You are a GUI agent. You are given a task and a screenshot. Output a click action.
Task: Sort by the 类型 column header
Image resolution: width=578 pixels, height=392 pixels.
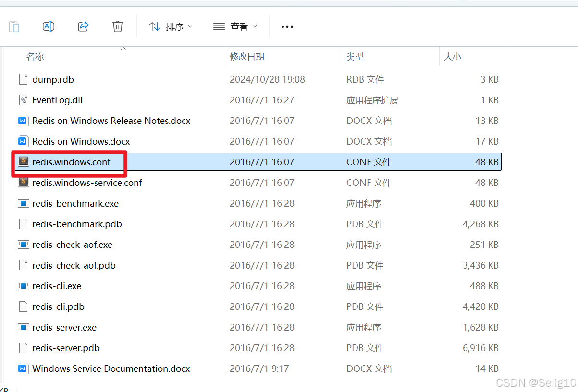click(x=355, y=57)
